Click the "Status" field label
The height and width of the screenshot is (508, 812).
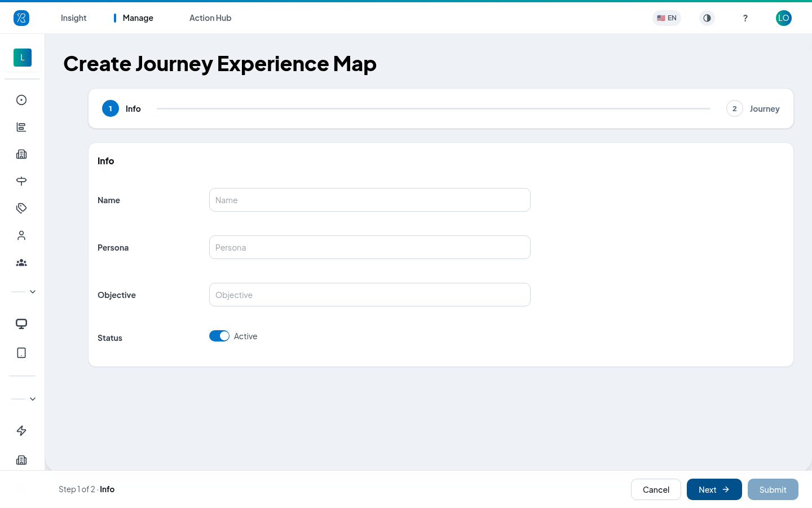coord(110,338)
